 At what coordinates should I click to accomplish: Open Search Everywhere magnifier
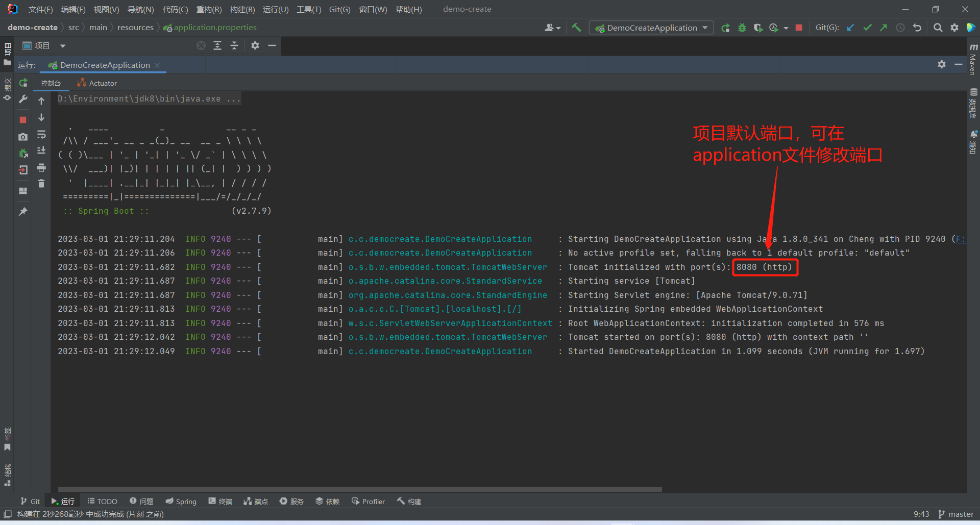[x=938, y=28]
